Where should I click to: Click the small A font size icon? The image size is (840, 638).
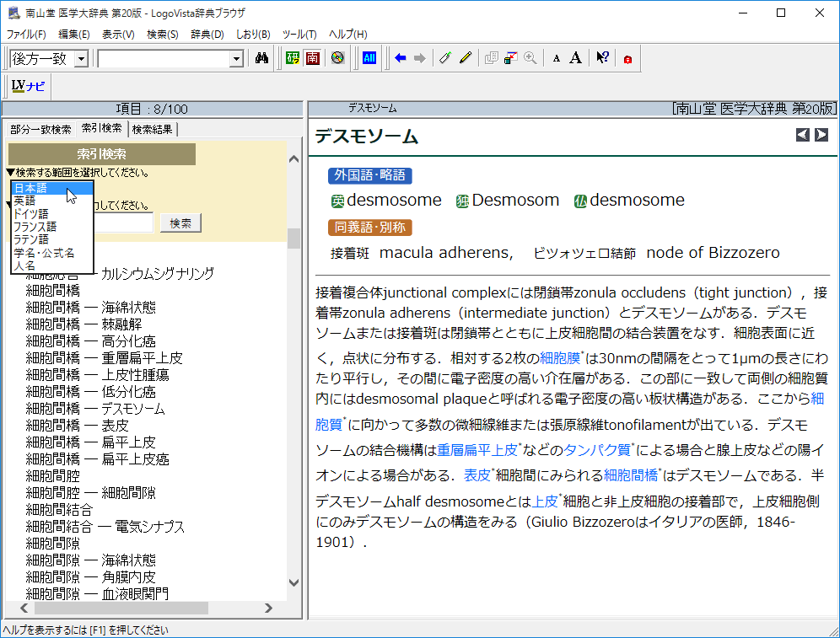pyautogui.click(x=557, y=58)
